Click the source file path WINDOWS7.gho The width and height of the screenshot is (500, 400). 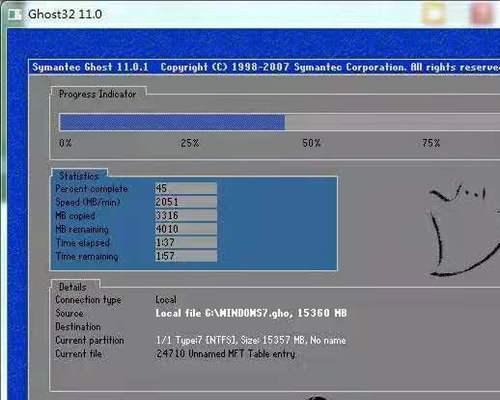(248, 313)
